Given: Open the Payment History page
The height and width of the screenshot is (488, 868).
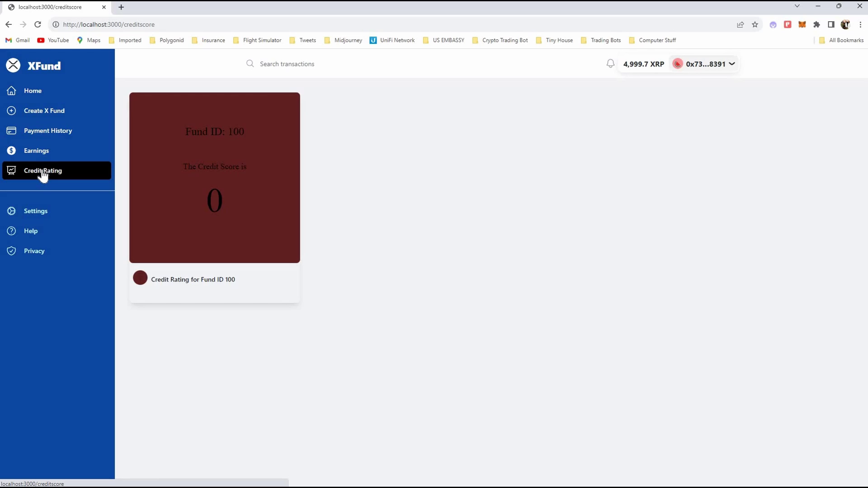Looking at the screenshot, I should [x=47, y=131].
